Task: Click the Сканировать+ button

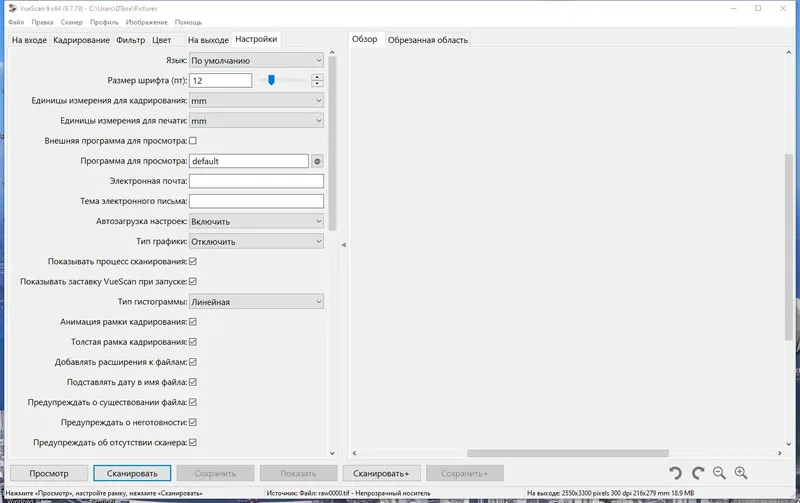Action: 382,473
